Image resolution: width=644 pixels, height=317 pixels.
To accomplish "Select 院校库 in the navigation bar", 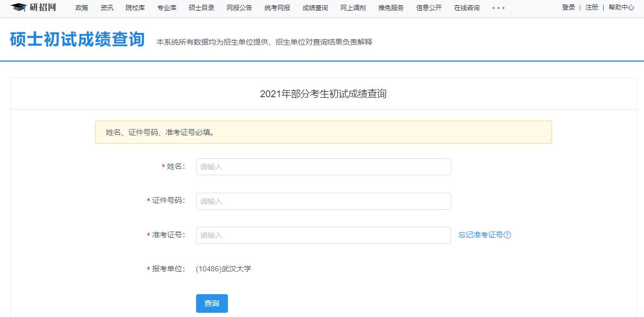I will click(x=134, y=8).
